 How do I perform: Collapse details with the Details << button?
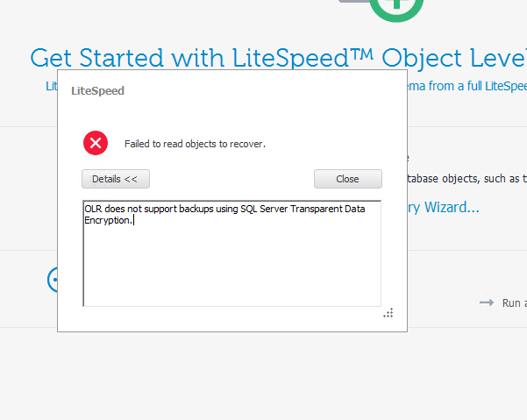click(x=116, y=179)
